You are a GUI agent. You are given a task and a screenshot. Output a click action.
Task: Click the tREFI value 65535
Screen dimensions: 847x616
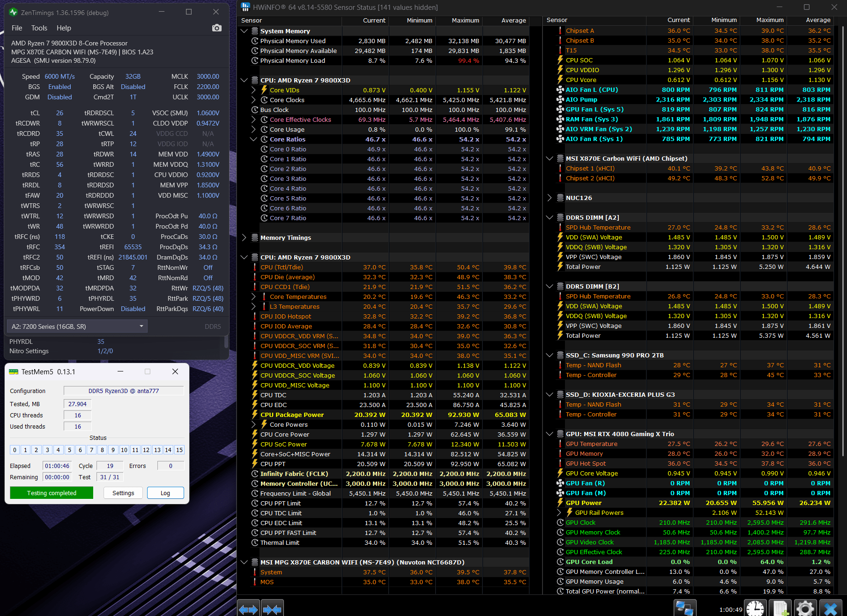(133, 247)
